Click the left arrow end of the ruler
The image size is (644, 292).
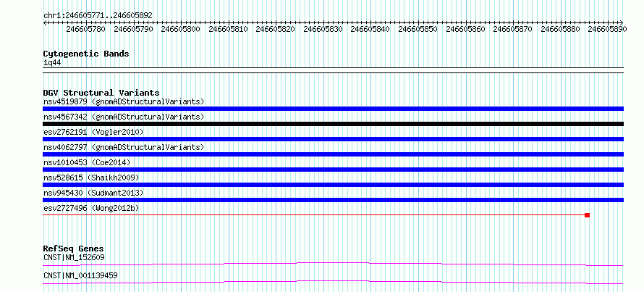[x=45, y=22]
